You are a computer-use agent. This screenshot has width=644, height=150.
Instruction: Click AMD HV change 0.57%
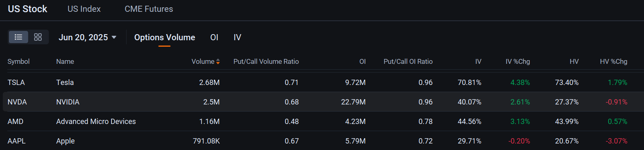coord(617,122)
